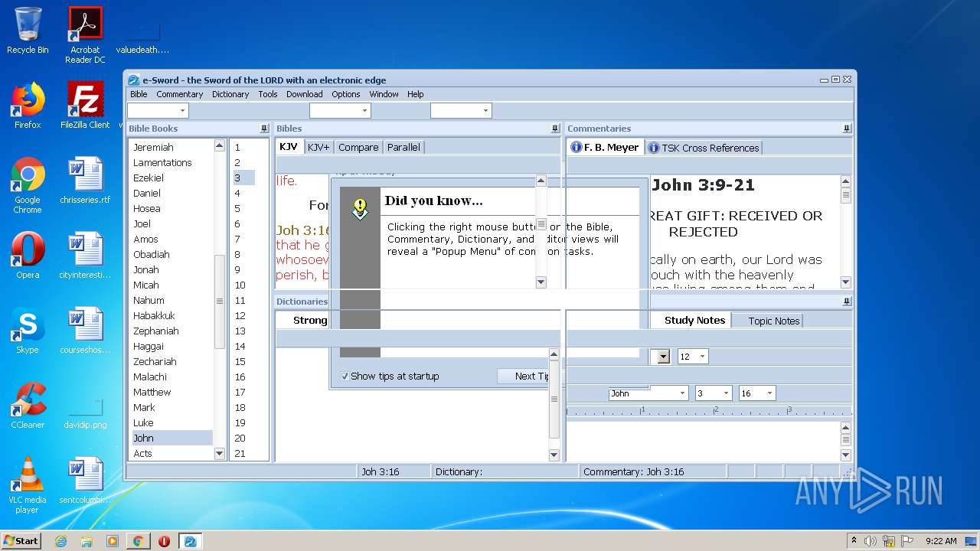Open the verse 16 dropdown
The image size is (980, 551).
point(757,393)
